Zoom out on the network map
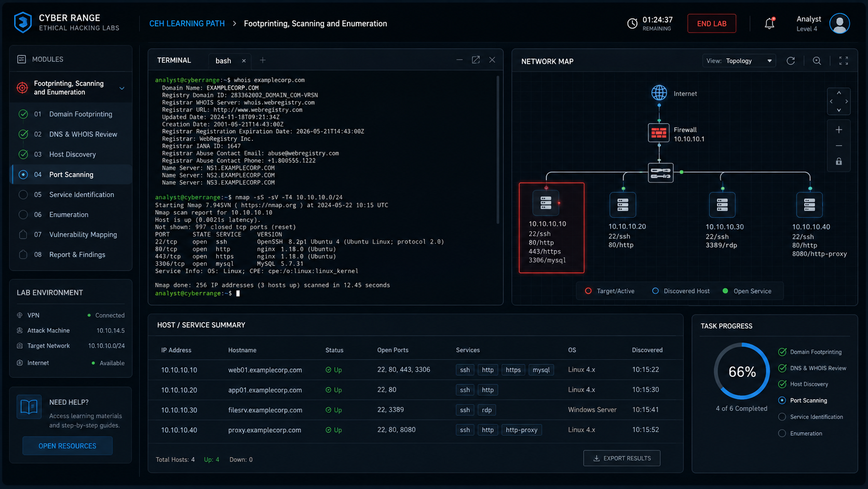 [x=839, y=146]
